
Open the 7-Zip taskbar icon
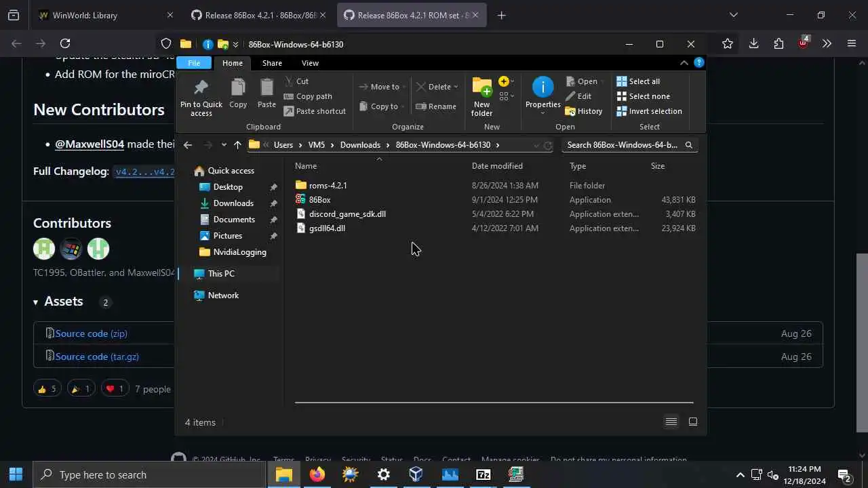click(x=483, y=474)
